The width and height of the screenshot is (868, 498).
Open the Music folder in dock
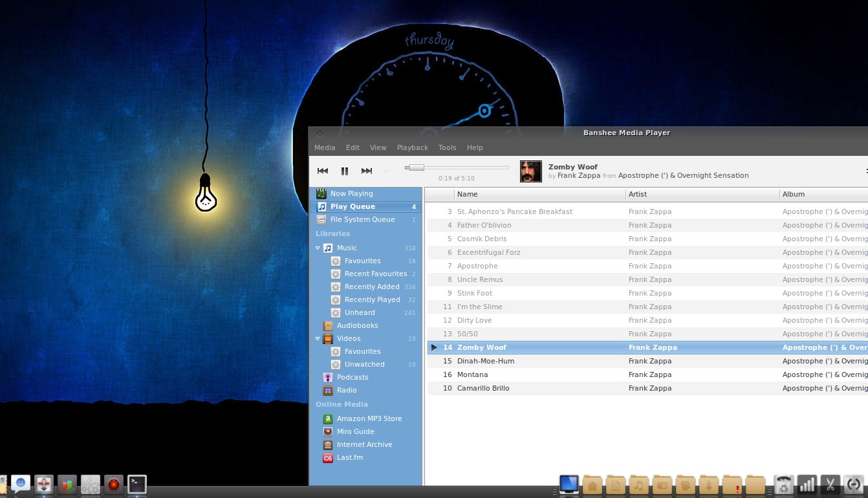(x=639, y=484)
